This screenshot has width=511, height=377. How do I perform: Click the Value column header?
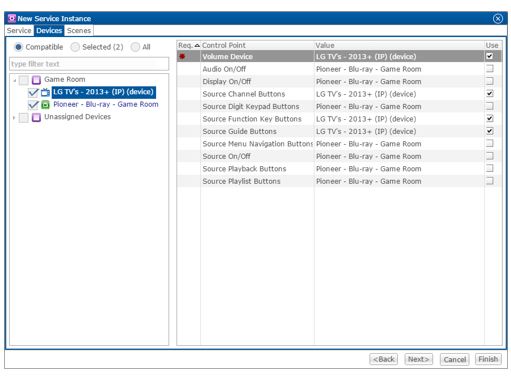[x=399, y=45]
